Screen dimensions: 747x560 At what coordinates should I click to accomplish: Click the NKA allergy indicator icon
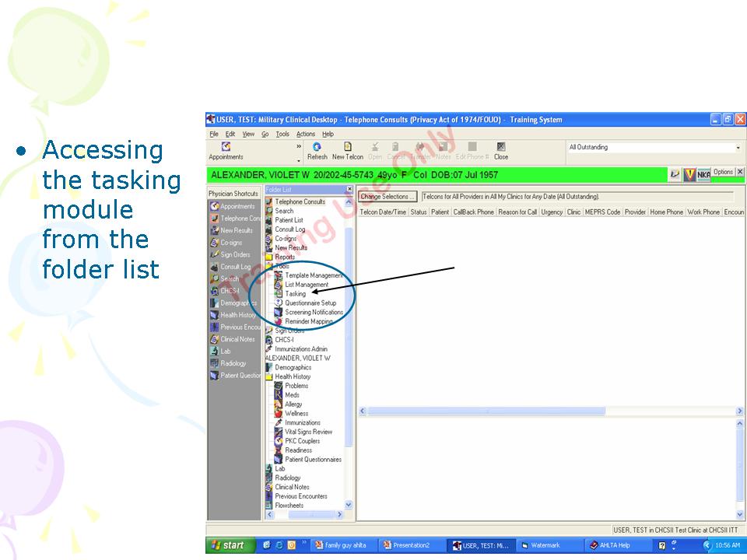(703, 175)
